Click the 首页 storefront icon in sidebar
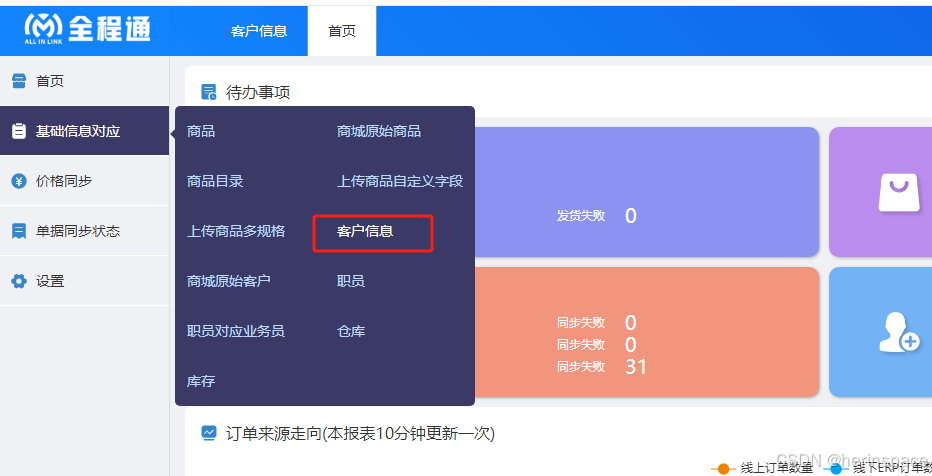Image resolution: width=932 pixels, height=476 pixels. pyautogui.click(x=19, y=81)
